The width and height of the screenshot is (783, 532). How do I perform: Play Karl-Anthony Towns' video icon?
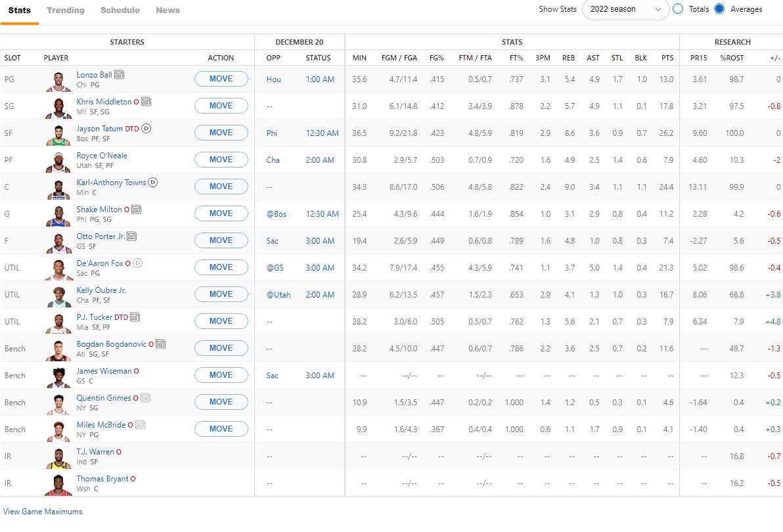[x=153, y=182]
